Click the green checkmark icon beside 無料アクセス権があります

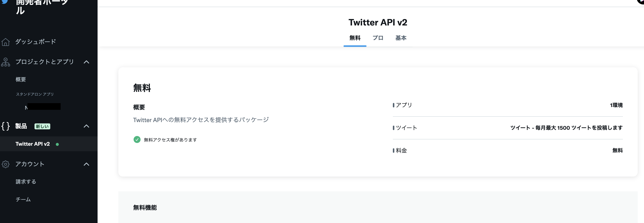click(137, 140)
